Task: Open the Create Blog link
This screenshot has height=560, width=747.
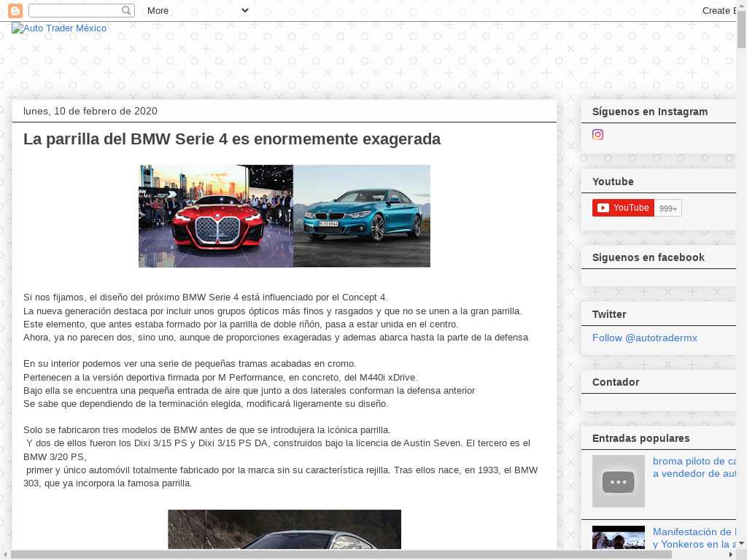Action: click(719, 10)
